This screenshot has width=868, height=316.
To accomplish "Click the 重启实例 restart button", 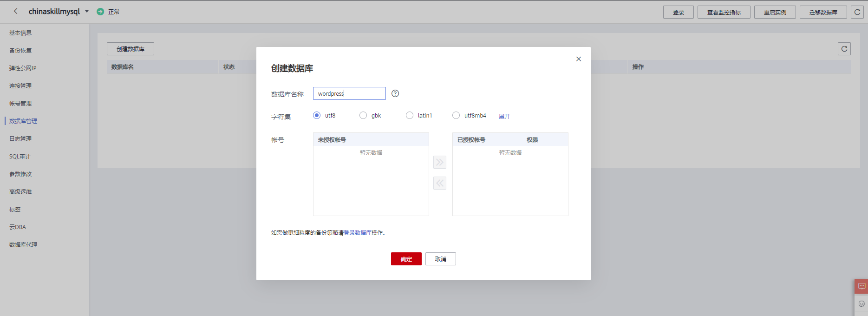I will (775, 12).
